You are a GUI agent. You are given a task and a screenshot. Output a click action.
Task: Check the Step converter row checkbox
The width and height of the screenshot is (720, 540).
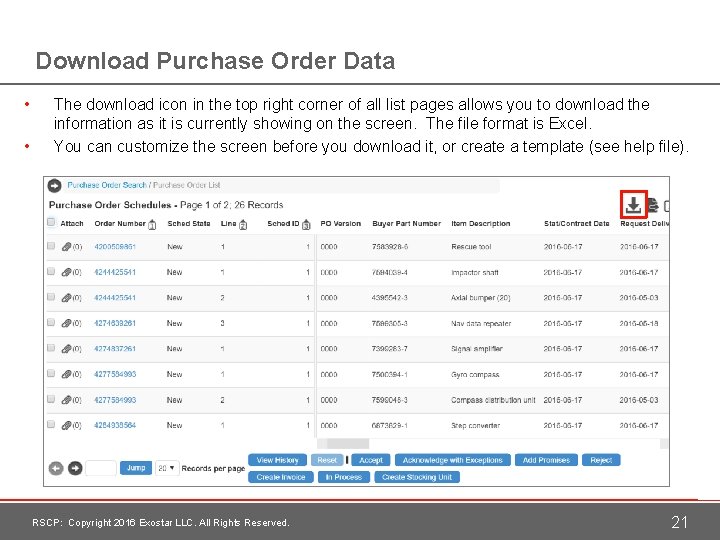click(x=51, y=424)
